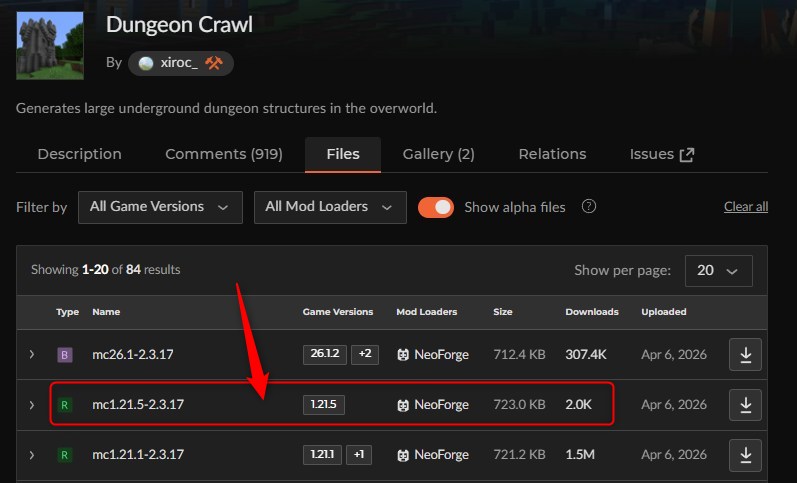This screenshot has height=483, width=797.
Task: Expand the mc1.21.5-2.3.17 row chevron
Action: tap(32, 405)
